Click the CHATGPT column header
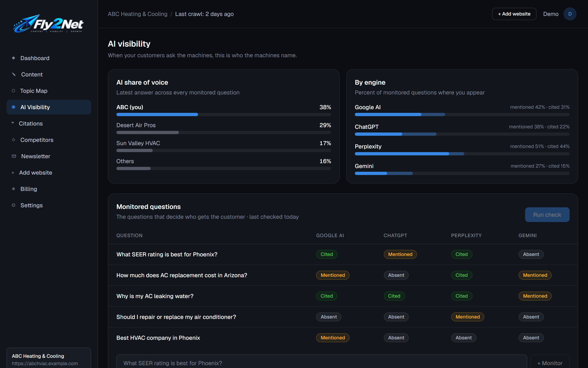The width and height of the screenshot is (588, 368). point(395,235)
